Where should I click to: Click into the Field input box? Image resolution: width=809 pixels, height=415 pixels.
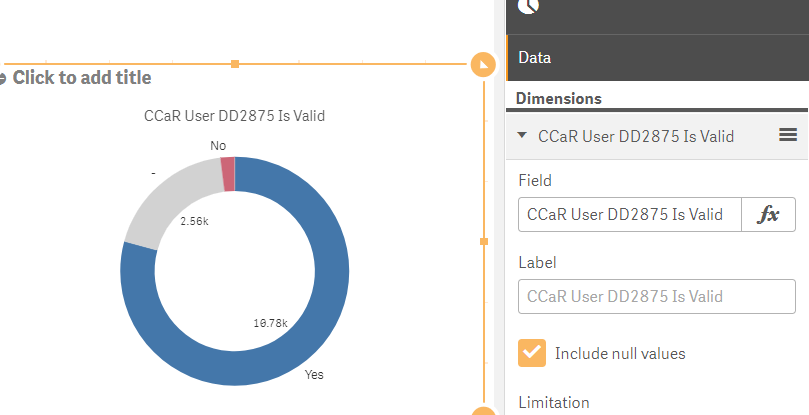click(629, 215)
